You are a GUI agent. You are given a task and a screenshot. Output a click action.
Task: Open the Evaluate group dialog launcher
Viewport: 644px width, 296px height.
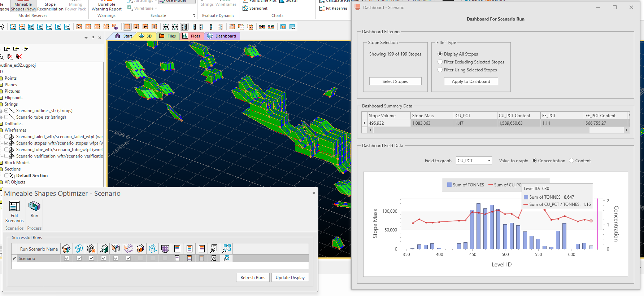point(194,16)
